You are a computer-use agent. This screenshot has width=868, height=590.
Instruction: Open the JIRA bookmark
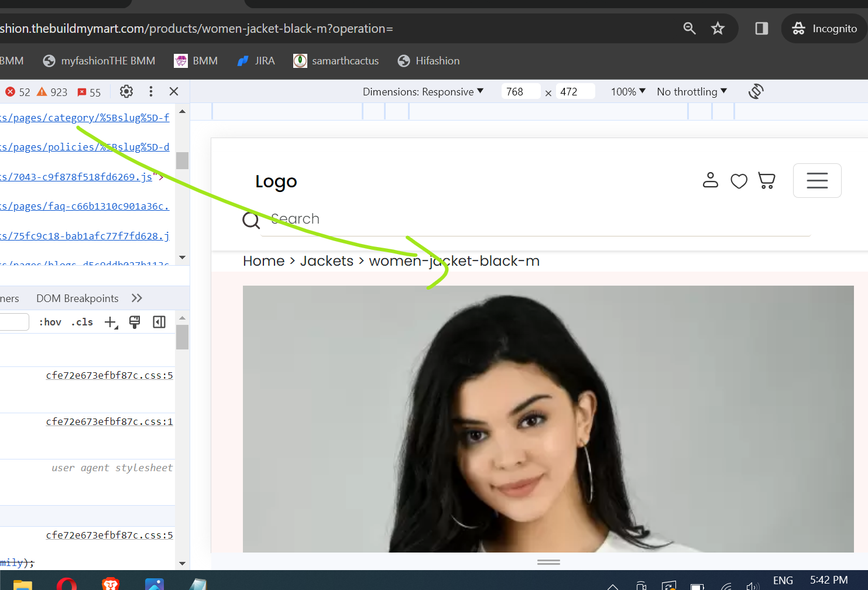pos(256,61)
